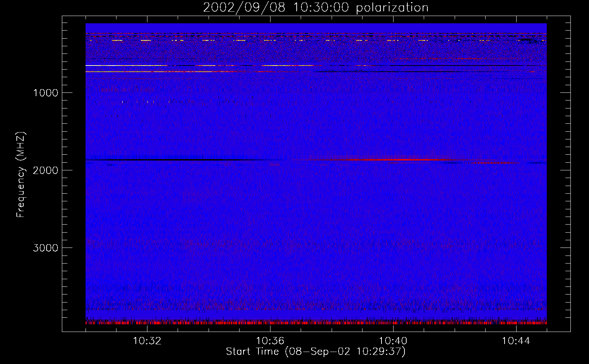Select the "10:40" time tick label
Screen dimensions: 589x364
[393, 341]
